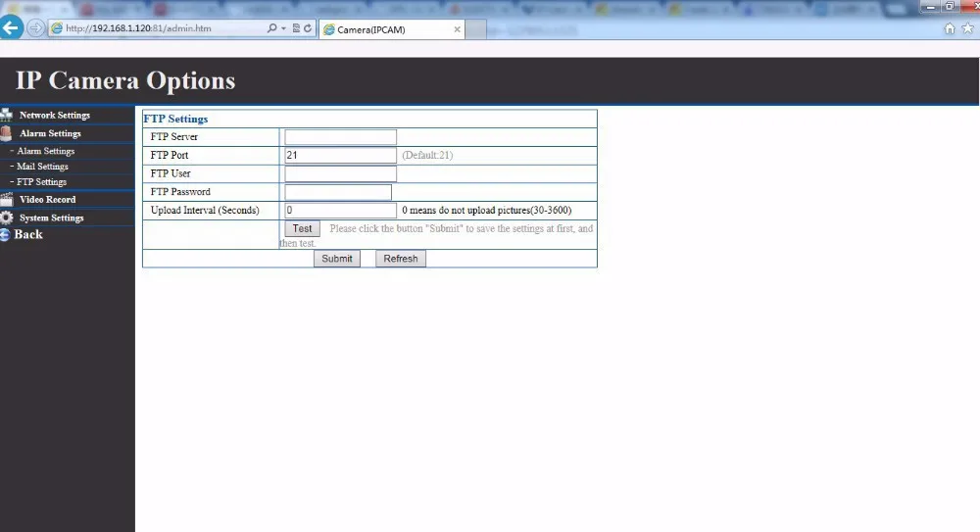Click the Back arrow icon in sidebar
980x532 pixels.
coord(5,235)
